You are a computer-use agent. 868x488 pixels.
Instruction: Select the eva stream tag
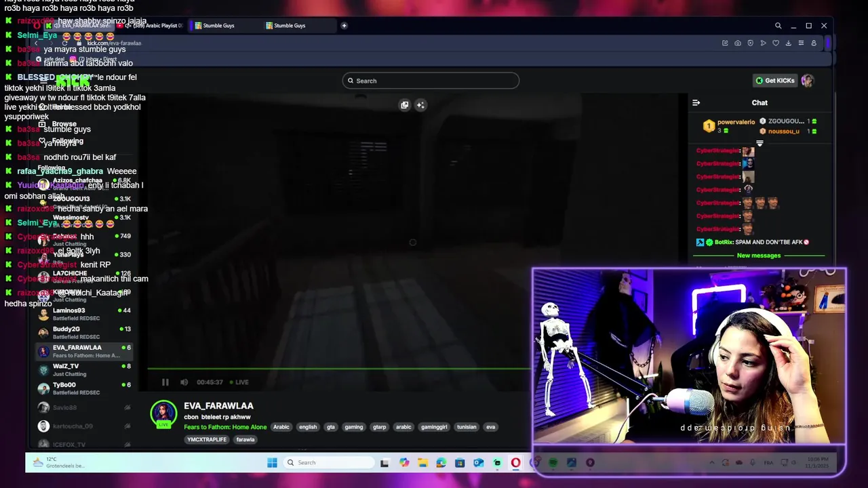tap(491, 427)
